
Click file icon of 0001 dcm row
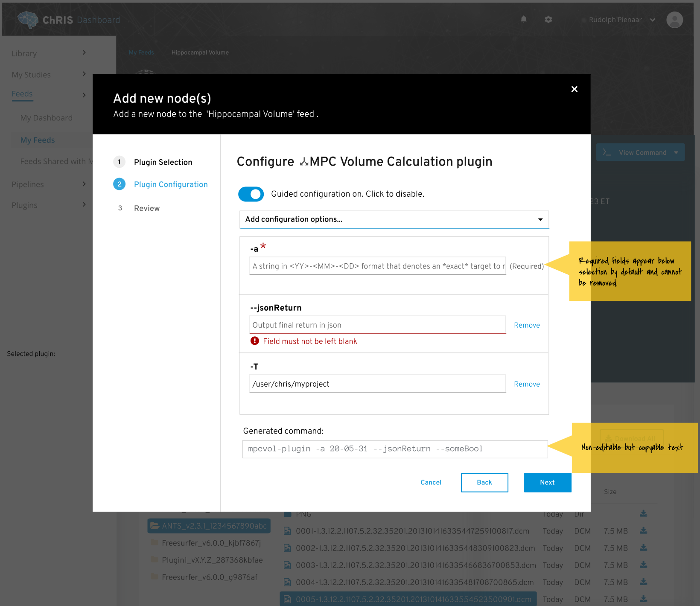(x=287, y=531)
